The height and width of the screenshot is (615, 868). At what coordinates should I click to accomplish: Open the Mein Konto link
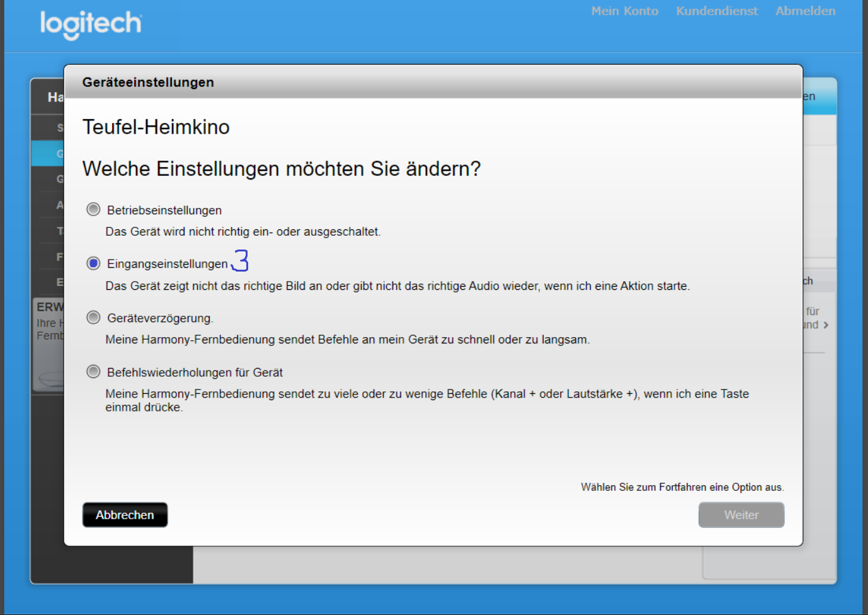coord(624,11)
